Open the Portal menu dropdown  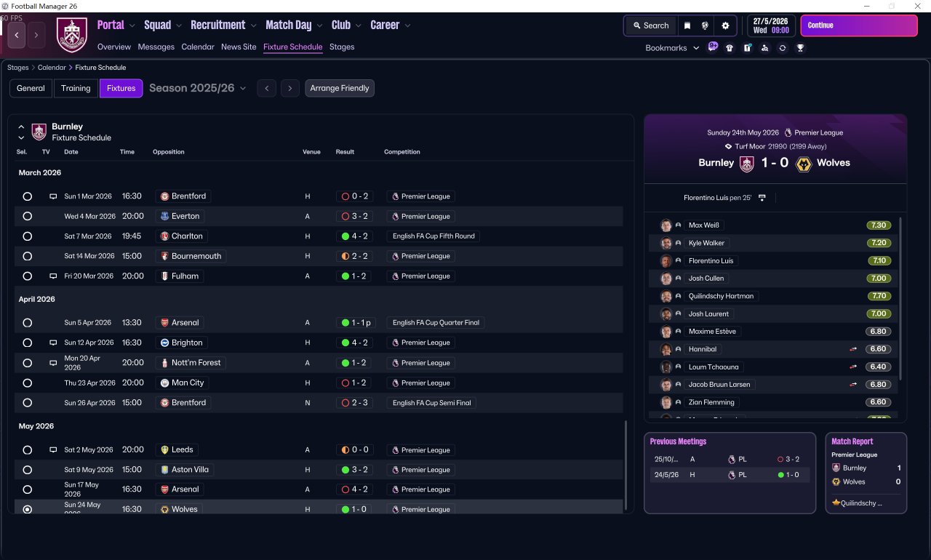click(116, 25)
